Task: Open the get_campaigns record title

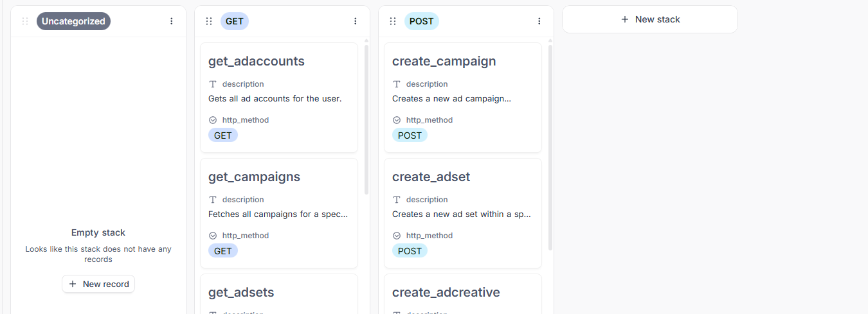Action: pos(254,177)
